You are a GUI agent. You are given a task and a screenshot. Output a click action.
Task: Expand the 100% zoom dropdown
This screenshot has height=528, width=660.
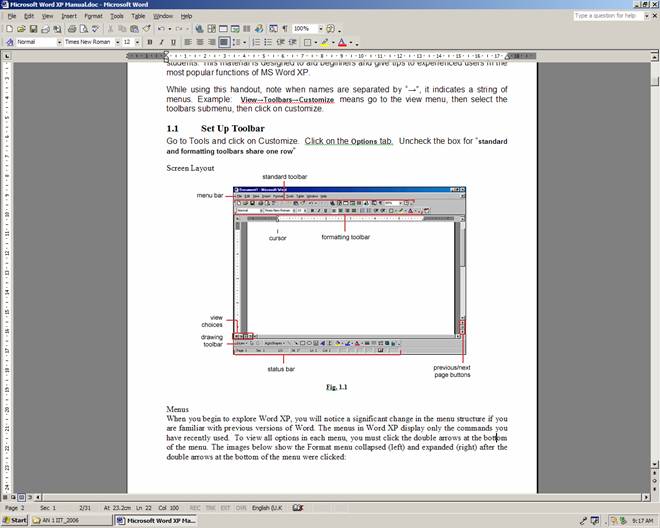(x=320, y=29)
